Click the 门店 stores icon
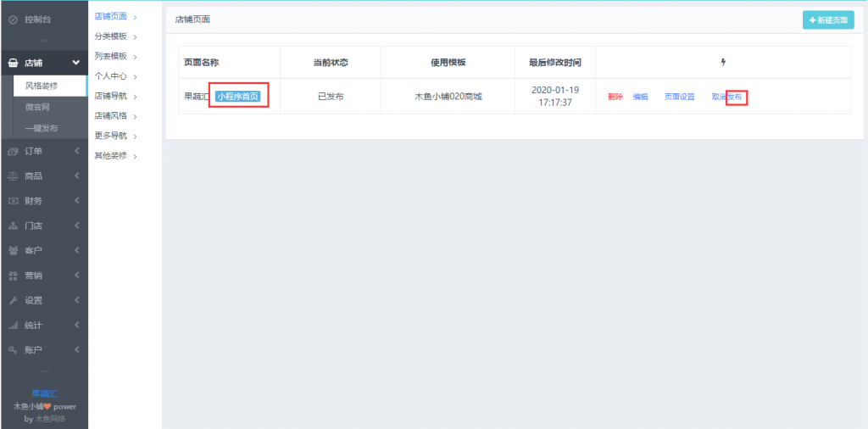 13,226
